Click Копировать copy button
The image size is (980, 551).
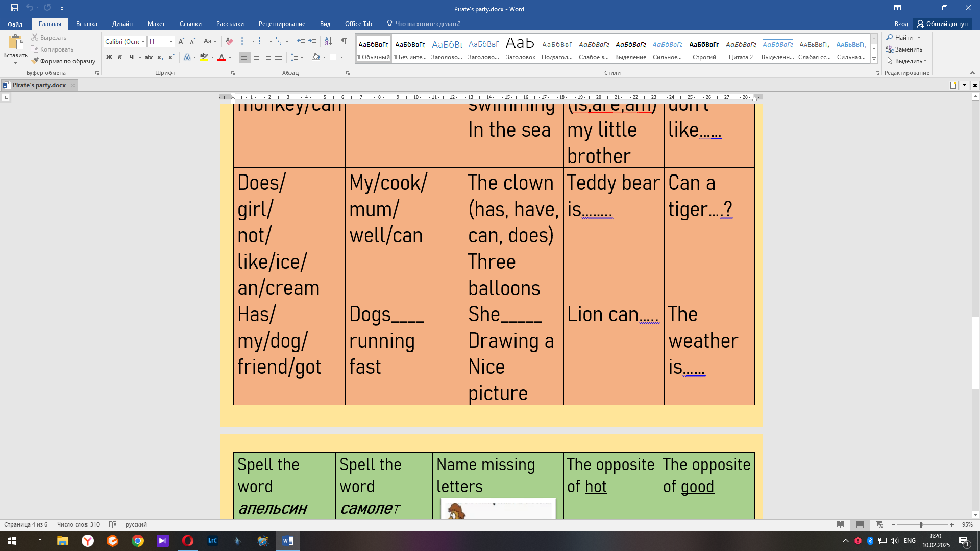(52, 49)
